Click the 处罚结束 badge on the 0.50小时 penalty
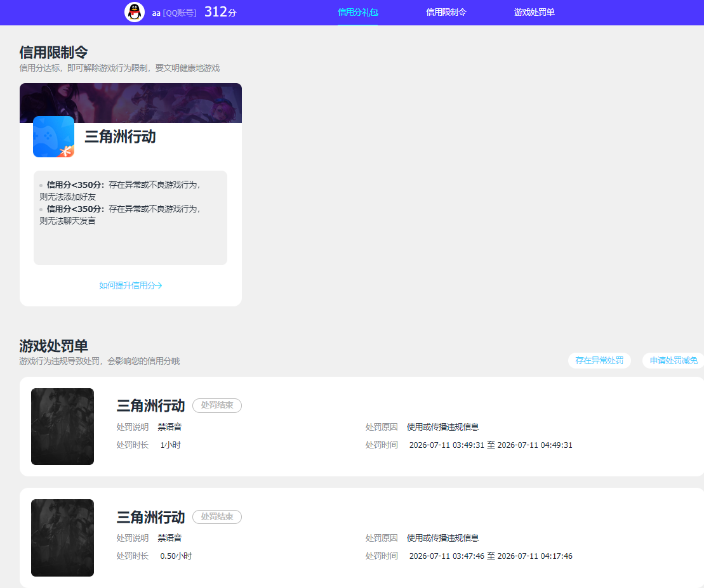Screen dimensions: 704x588 click(x=217, y=517)
